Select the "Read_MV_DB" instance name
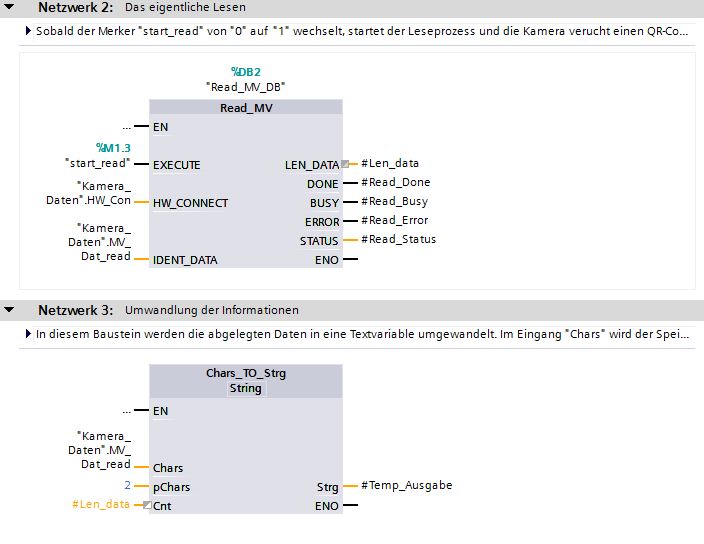 click(245, 87)
